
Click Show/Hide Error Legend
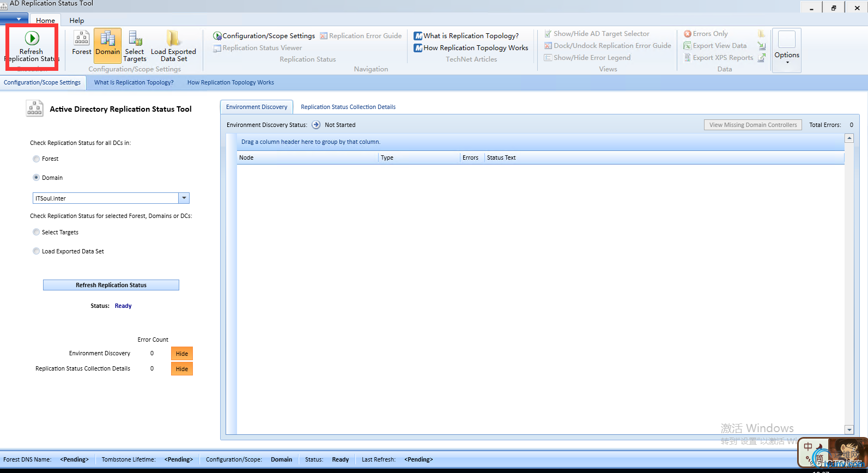[x=587, y=58]
